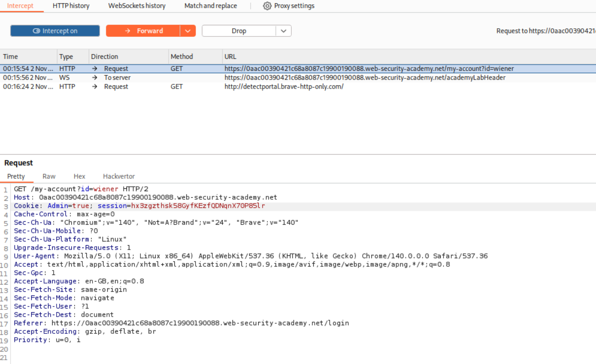Open Proxy settings gear icon
This screenshot has width=596, height=364.
tap(267, 6)
